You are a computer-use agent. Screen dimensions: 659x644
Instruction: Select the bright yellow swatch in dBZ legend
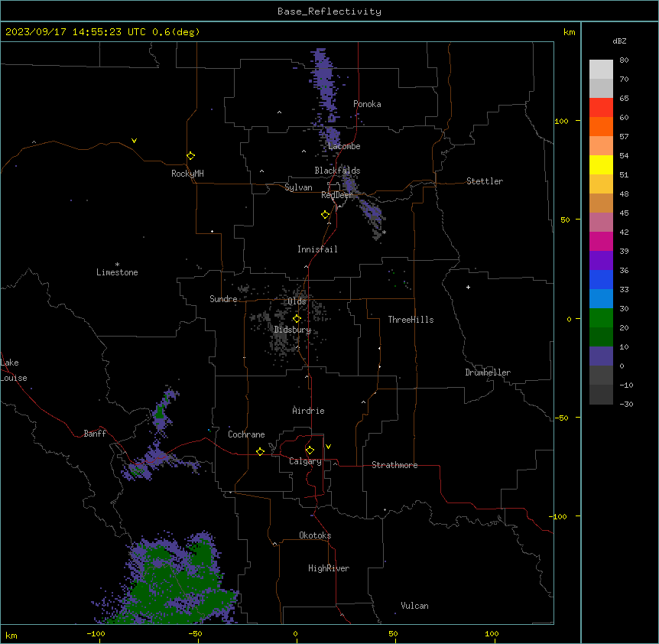601,164
